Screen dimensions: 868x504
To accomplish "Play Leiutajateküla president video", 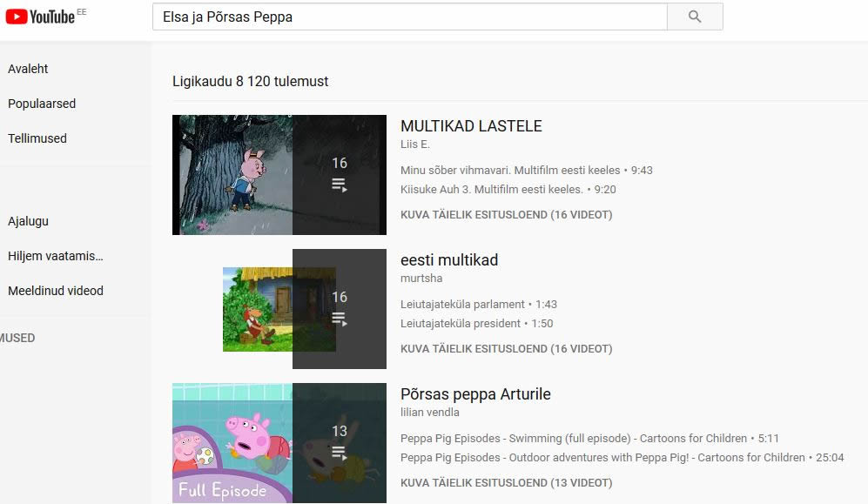I will [x=476, y=323].
